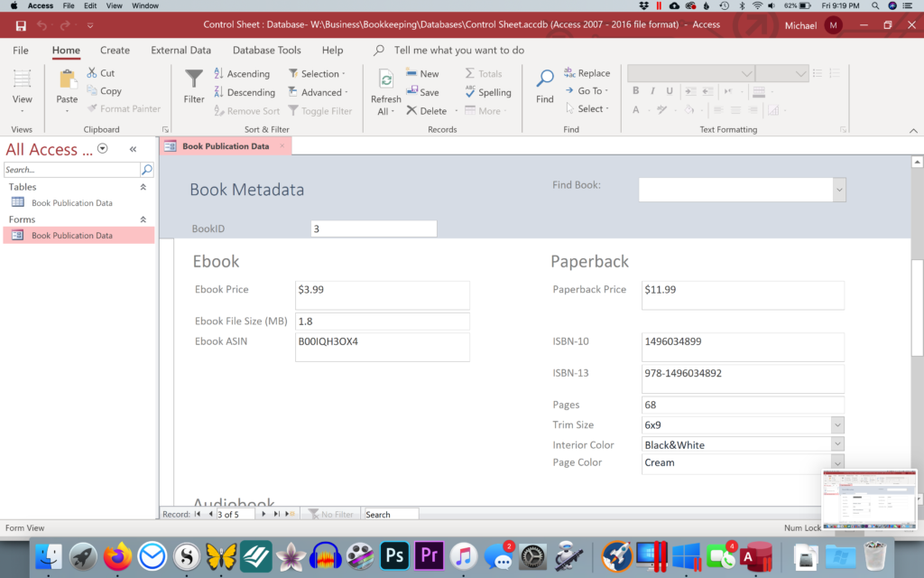The height and width of the screenshot is (578, 924).
Task: Open the File tab
Action: tap(21, 51)
